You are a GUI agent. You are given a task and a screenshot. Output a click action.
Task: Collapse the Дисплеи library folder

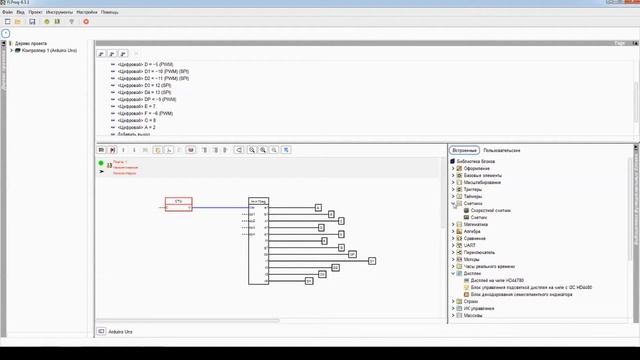tap(453, 273)
